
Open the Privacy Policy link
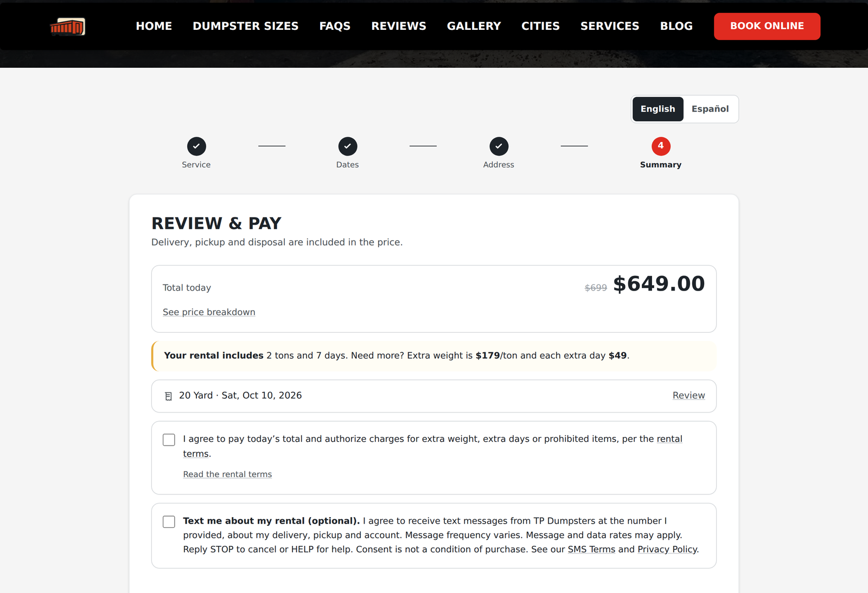point(667,549)
